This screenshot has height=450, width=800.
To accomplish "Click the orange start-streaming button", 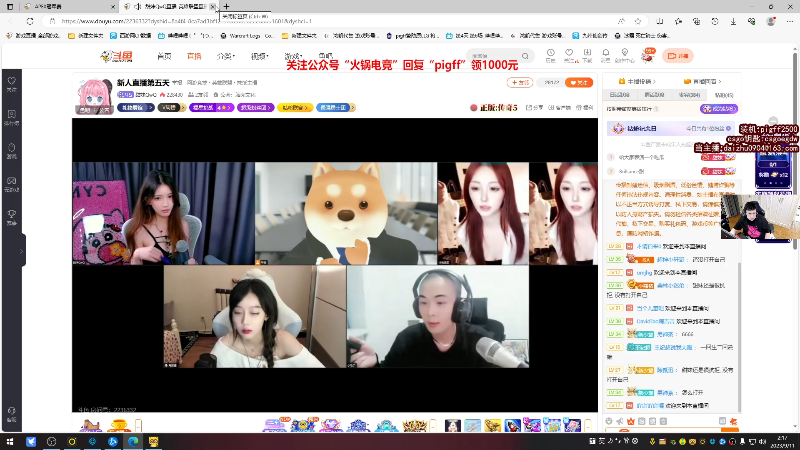I will [678, 56].
